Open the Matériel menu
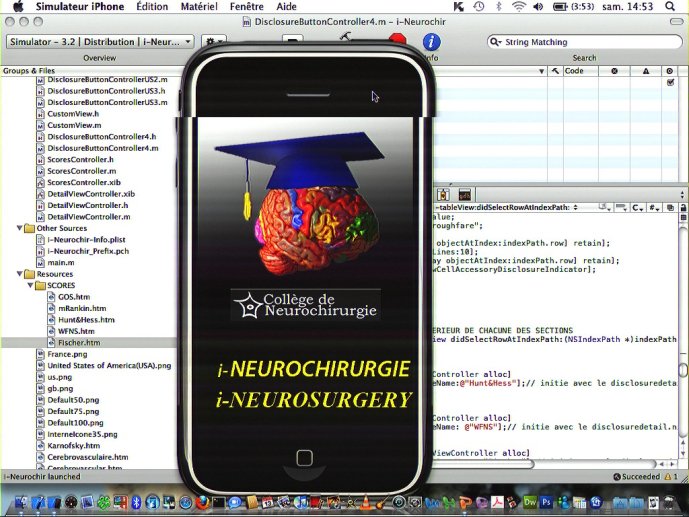Screen dimensions: 689x517 (x=199, y=7)
